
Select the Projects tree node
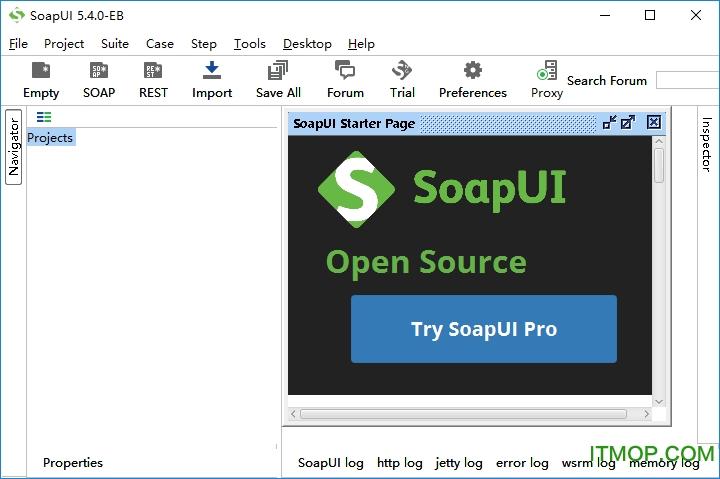[50, 138]
